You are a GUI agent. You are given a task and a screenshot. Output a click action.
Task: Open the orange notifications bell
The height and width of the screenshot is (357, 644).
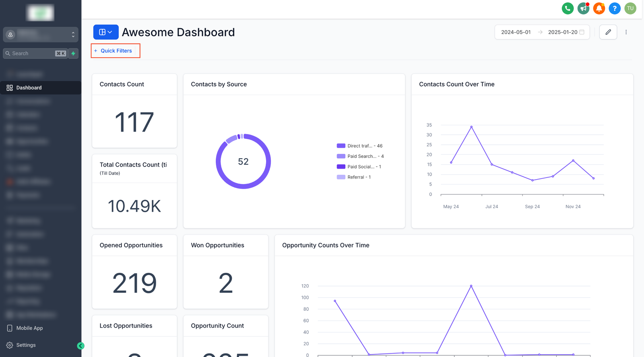599,8
